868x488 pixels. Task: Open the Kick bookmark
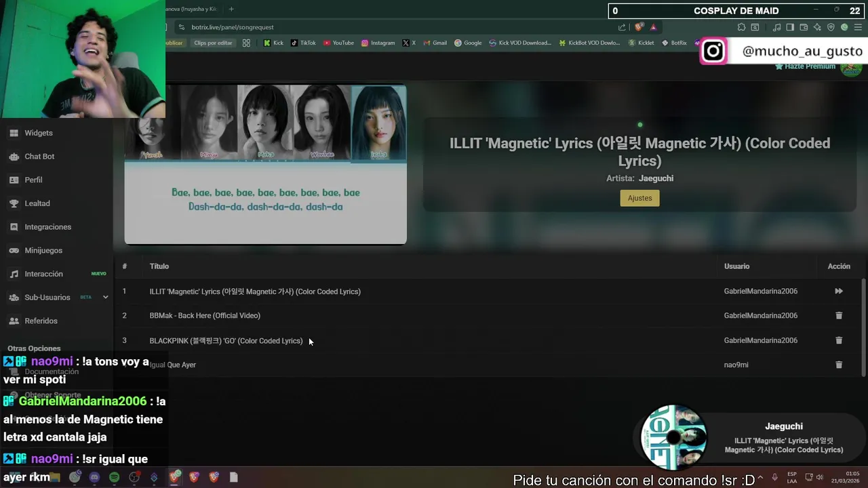(x=273, y=43)
